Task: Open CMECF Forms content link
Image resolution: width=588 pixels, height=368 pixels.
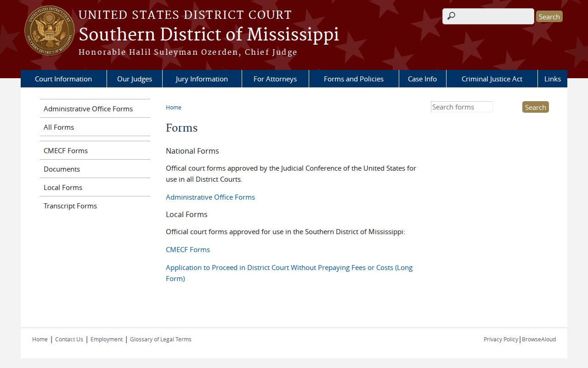Action: pos(188,249)
